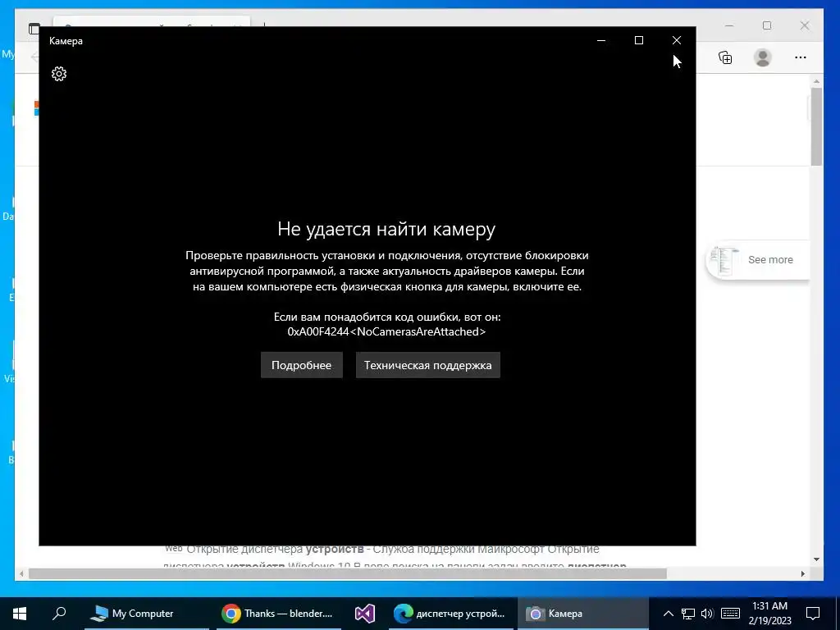The image size is (840, 630).
Task: Click Камера taskbar item
Action: [583, 614]
